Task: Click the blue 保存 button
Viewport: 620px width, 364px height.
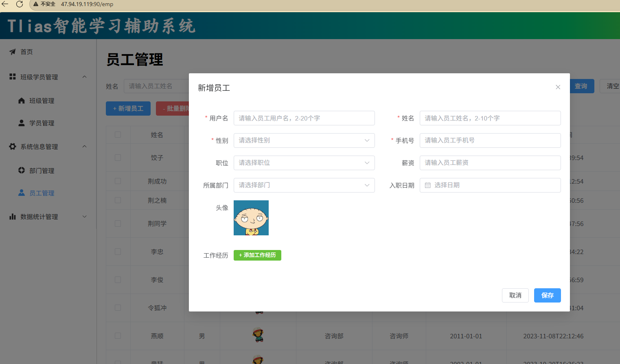Action: [x=547, y=295]
